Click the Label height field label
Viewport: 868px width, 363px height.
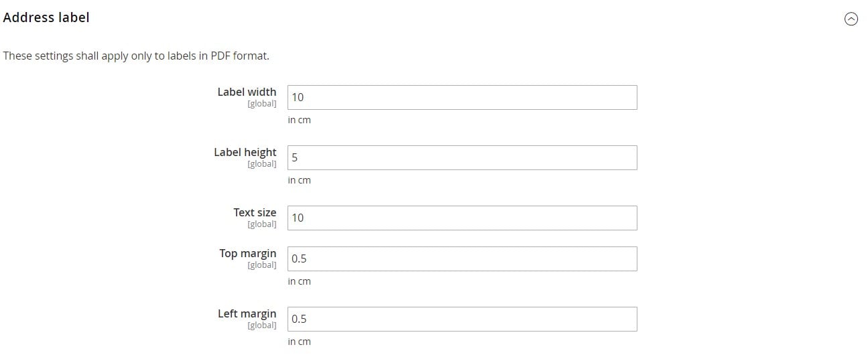pyautogui.click(x=245, y=152)
